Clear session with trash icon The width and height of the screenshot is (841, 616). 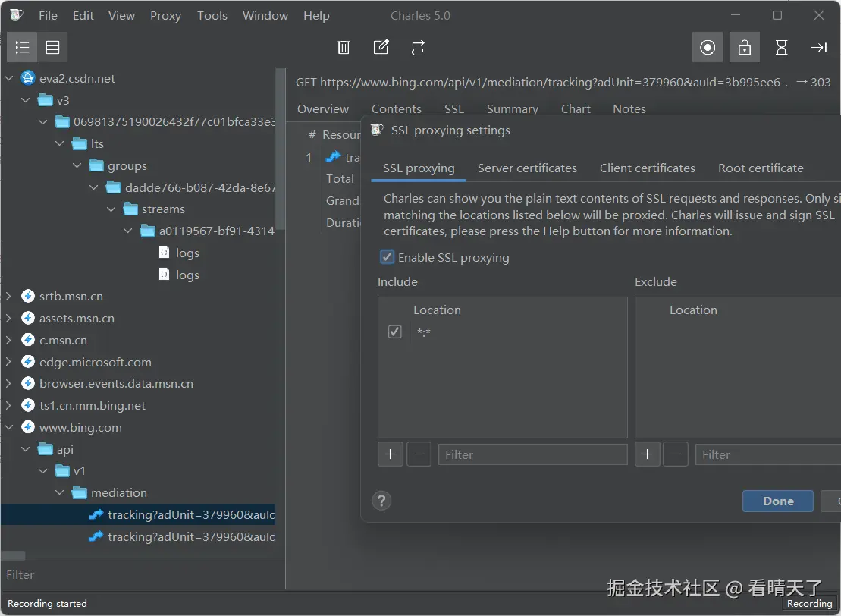(x=344, y=47)
